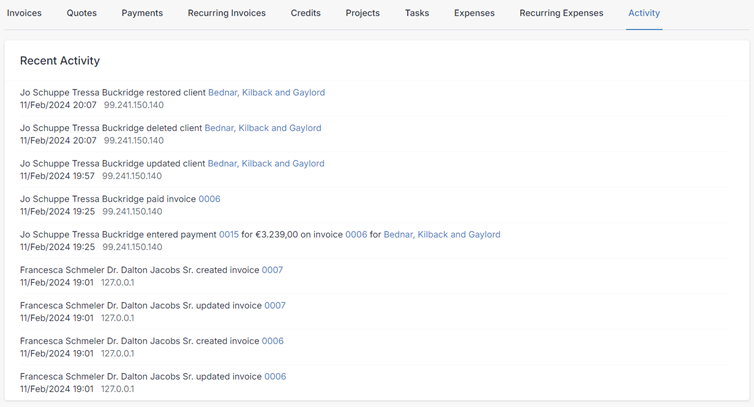
Task: View the Tasks tab
Action: 417,13
